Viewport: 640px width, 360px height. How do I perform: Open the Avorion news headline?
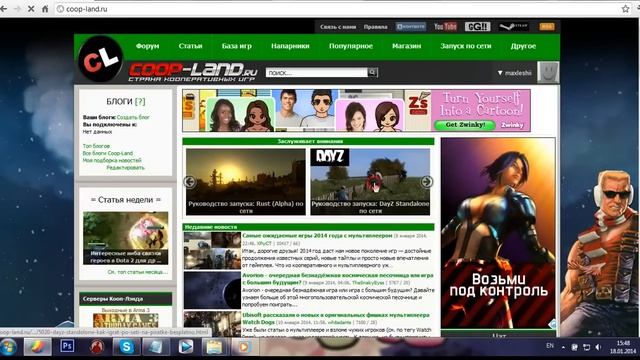pos(338,279)
